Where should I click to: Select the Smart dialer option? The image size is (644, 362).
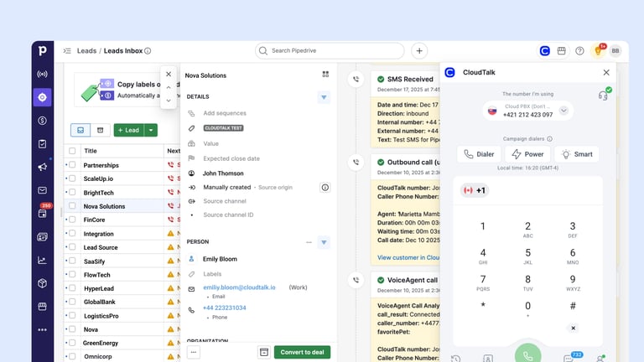coord(577,154)
